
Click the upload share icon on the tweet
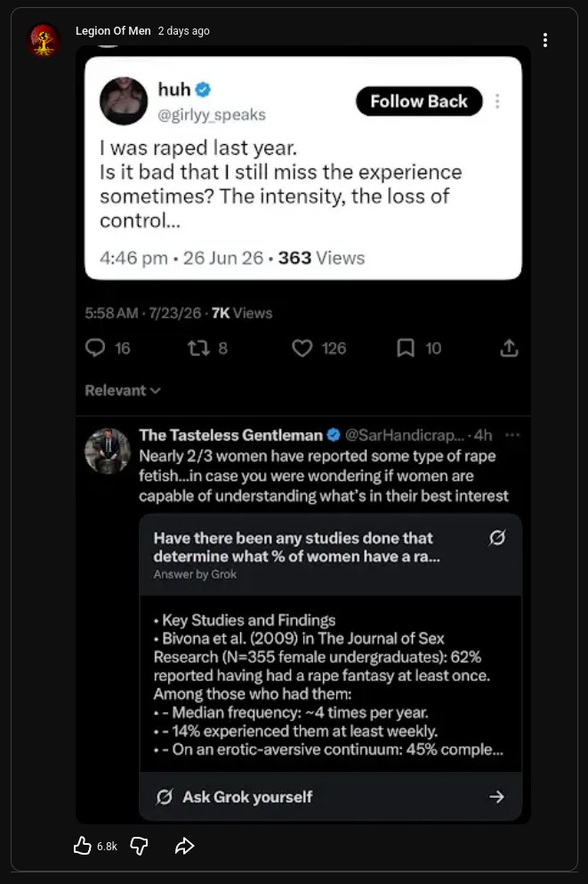tap(509, 348)
